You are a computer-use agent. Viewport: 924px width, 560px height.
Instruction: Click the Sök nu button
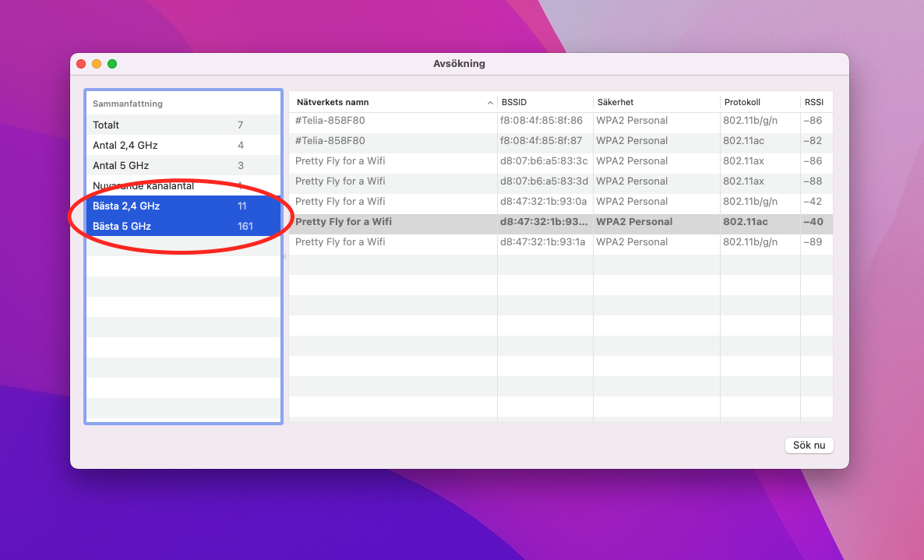pyautogui.click(x=809, y=446)
